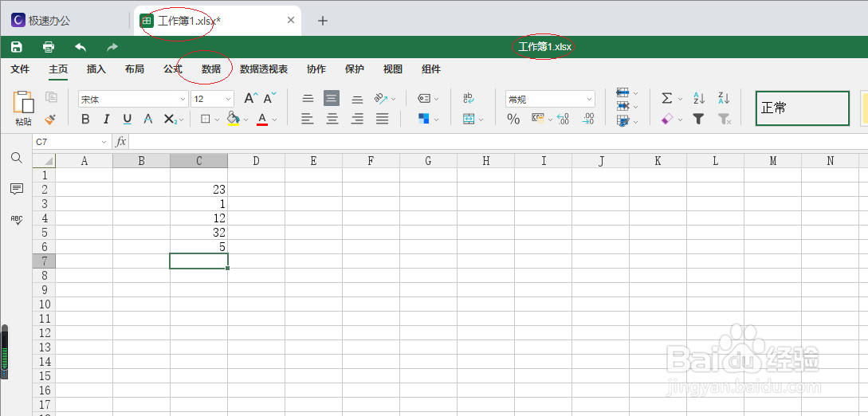Screen dimensions: 868x416
Task: Click the Save icon in the green bar
Action: (x=17, y=47)
